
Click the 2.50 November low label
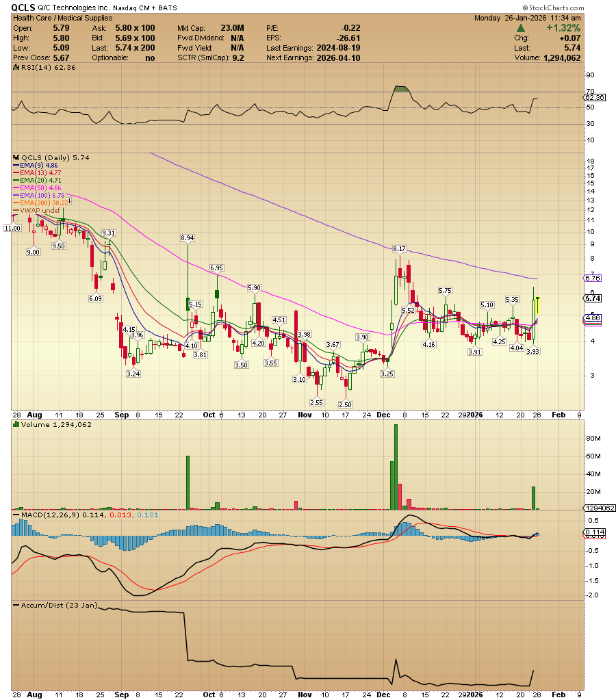(345, 404)
